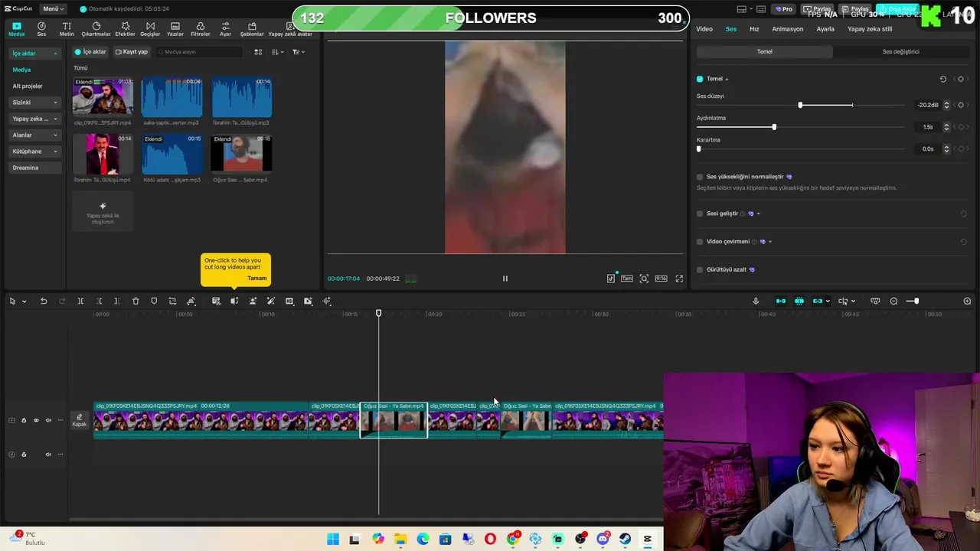Hide the main video track with eye icon

[36, 420]
